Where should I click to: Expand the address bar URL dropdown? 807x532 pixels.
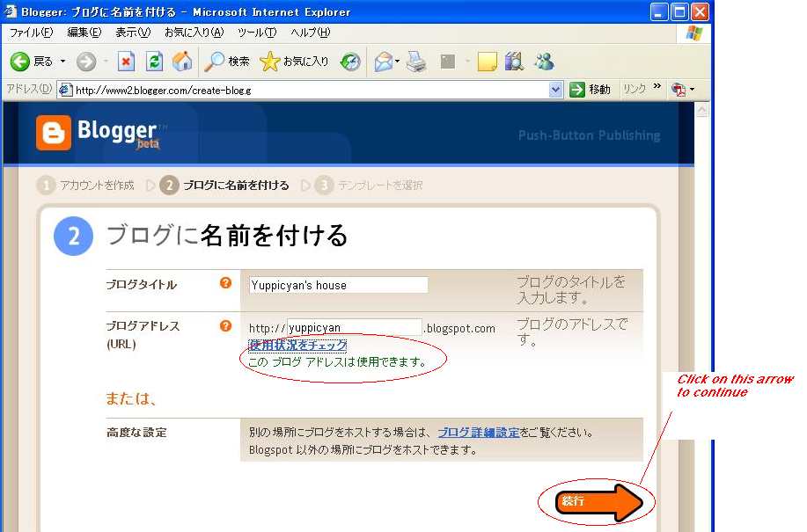click(x=555, y=90)
